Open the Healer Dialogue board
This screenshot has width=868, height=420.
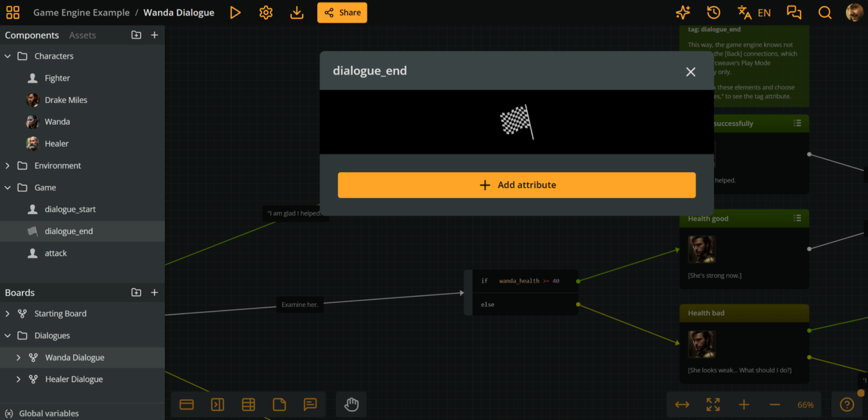point(82,379)
